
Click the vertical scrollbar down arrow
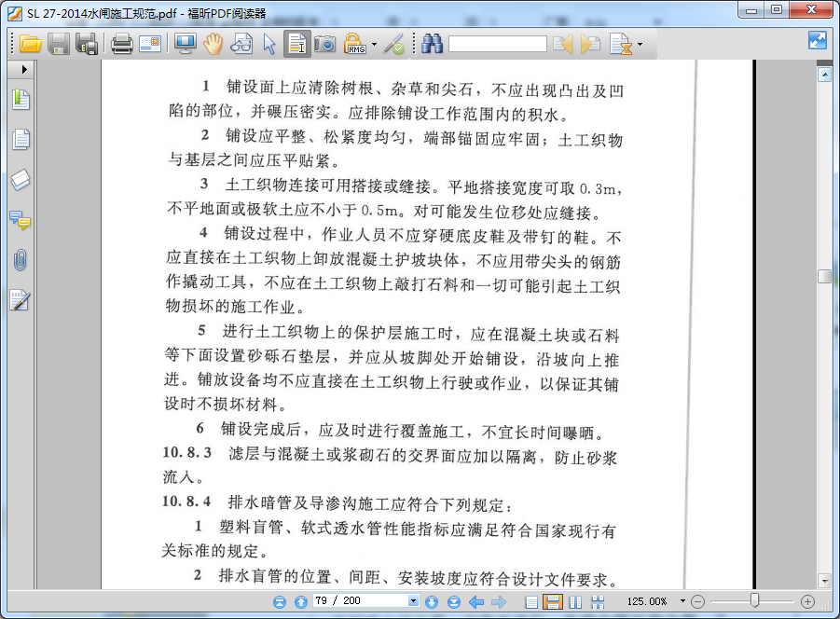click(x=824, y=581)
